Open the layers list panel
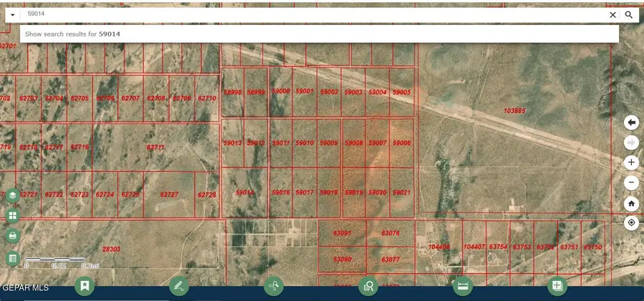 [x=12, y=194]
